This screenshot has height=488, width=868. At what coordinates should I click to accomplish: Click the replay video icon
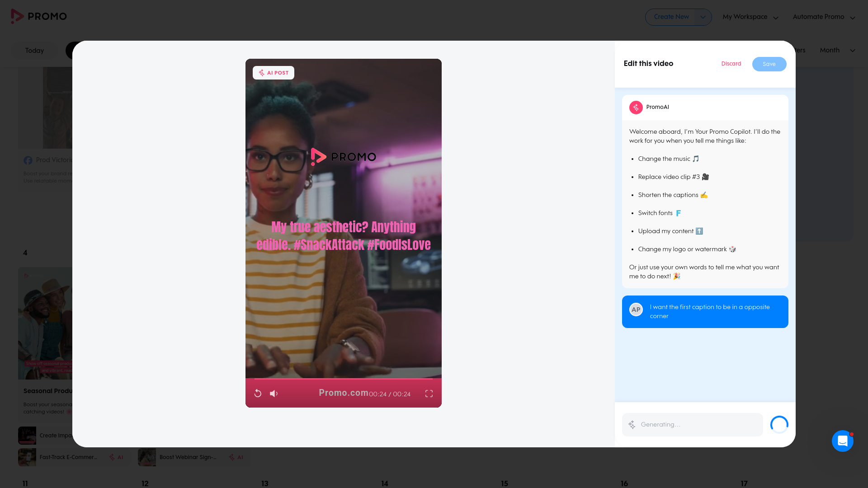click(258, 394)
